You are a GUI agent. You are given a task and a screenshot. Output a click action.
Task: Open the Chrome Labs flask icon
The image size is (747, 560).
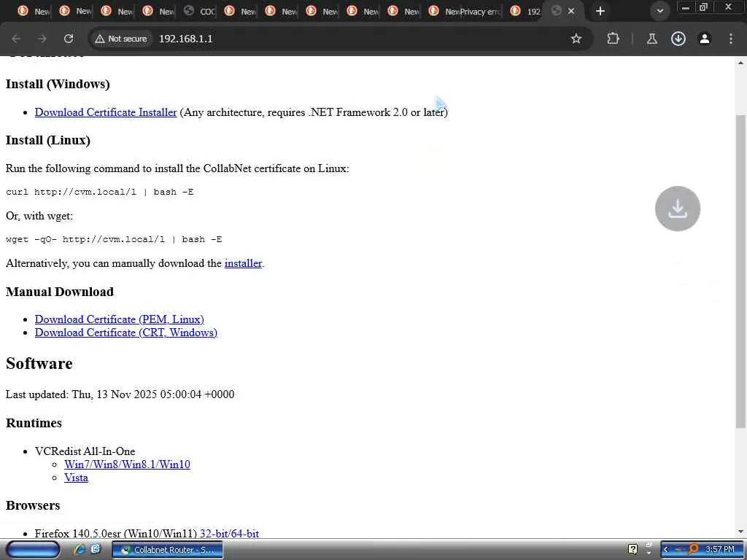(651, 39)
